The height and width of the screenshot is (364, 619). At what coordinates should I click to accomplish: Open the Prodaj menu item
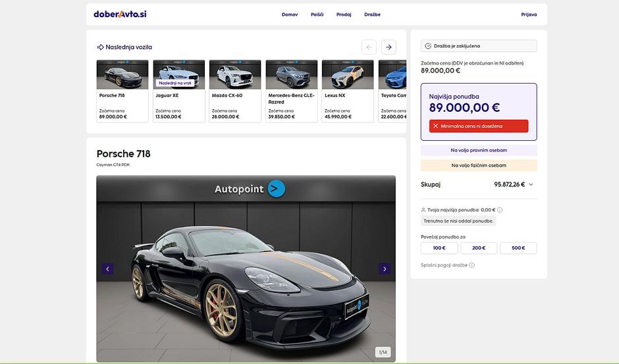coord(344,14)
